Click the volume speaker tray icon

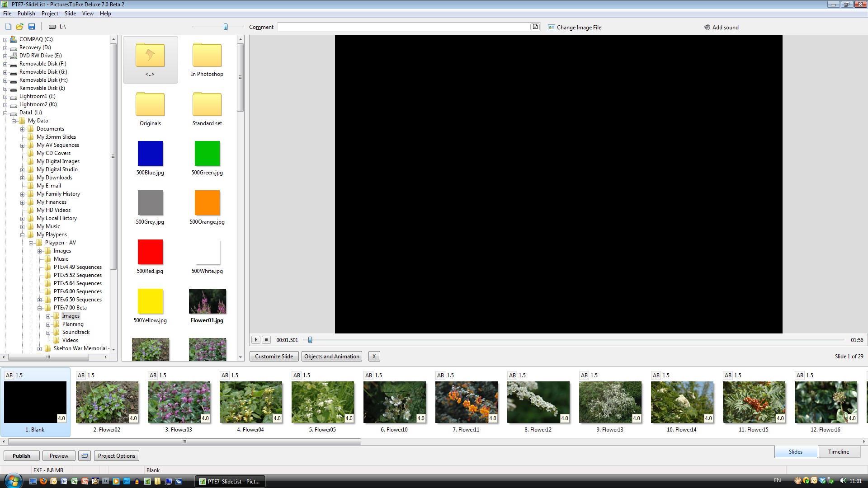tap(843, 481)
